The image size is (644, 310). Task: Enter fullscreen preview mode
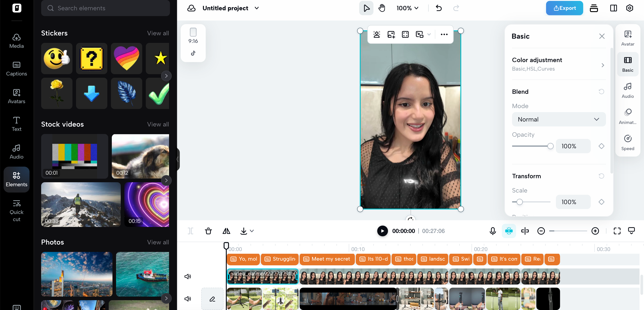pyautogui.click(x=617, y=231)
